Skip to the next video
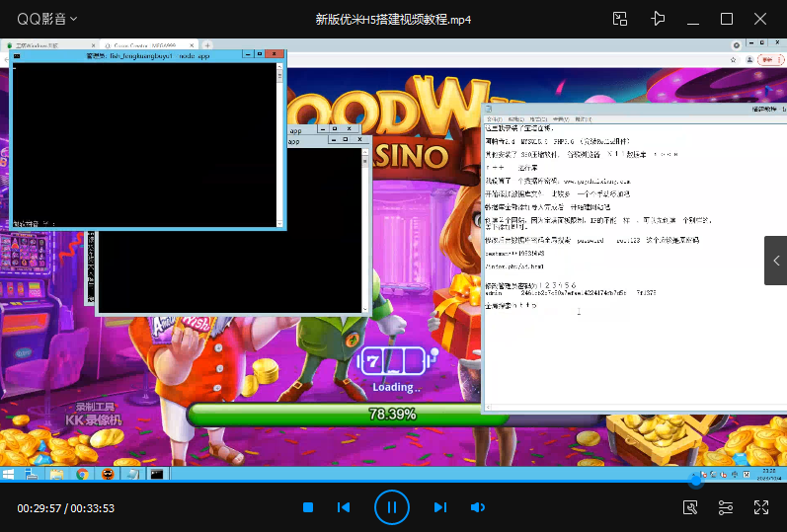Viewport: 787px width, 532px height. [440, 507]
